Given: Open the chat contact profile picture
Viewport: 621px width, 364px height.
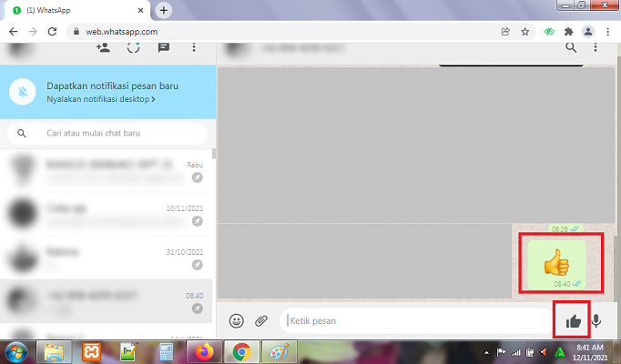Looking at the screenshot, I should tap(238, 49).
